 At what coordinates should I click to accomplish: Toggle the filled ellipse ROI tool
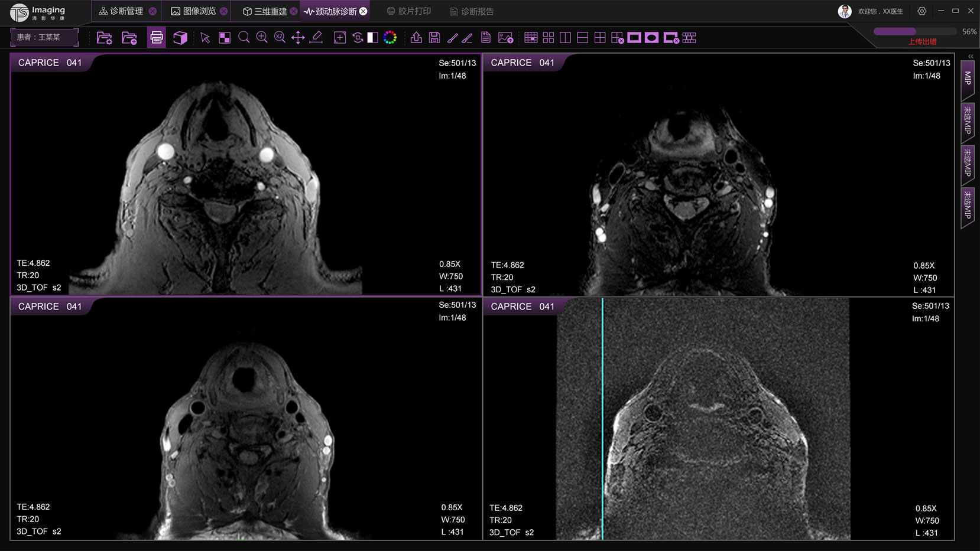[x=651, y=38]
